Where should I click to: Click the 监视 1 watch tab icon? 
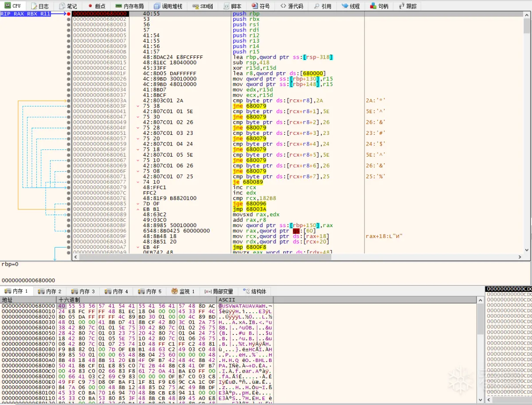click(x=175, y=291)
